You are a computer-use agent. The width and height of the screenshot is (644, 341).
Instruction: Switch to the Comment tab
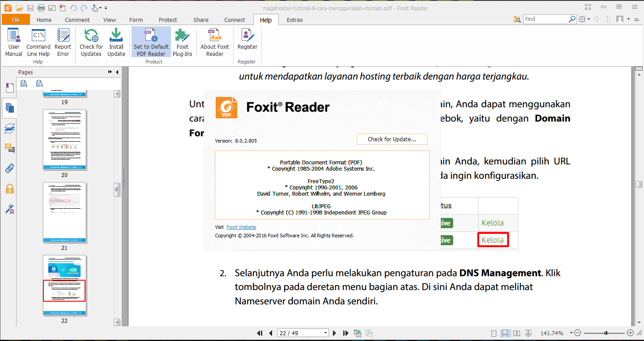tap(77, 20)
